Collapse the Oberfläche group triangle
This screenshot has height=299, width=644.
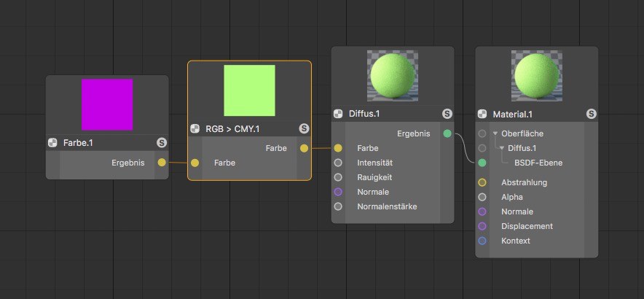[495, 133]
